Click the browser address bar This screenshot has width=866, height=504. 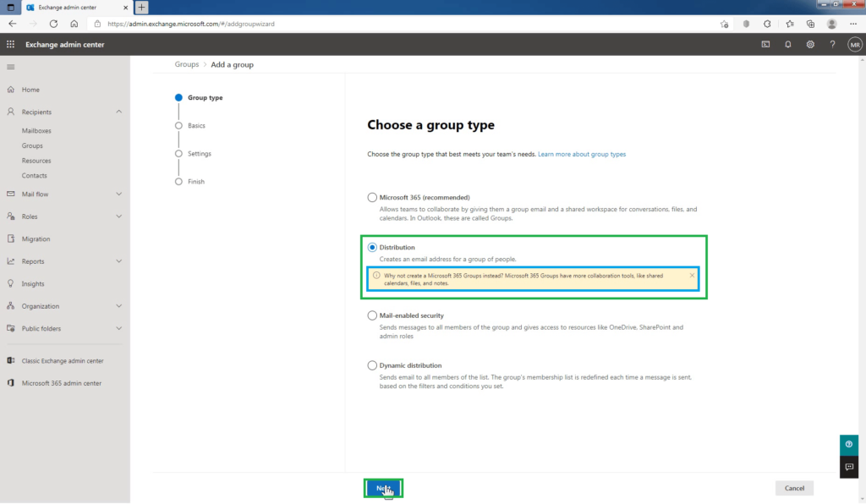pyautogui.click(x=408, y=24)
